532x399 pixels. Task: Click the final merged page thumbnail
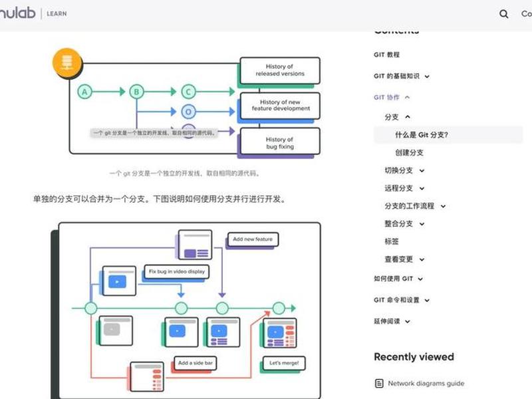(x=279, y=333)
